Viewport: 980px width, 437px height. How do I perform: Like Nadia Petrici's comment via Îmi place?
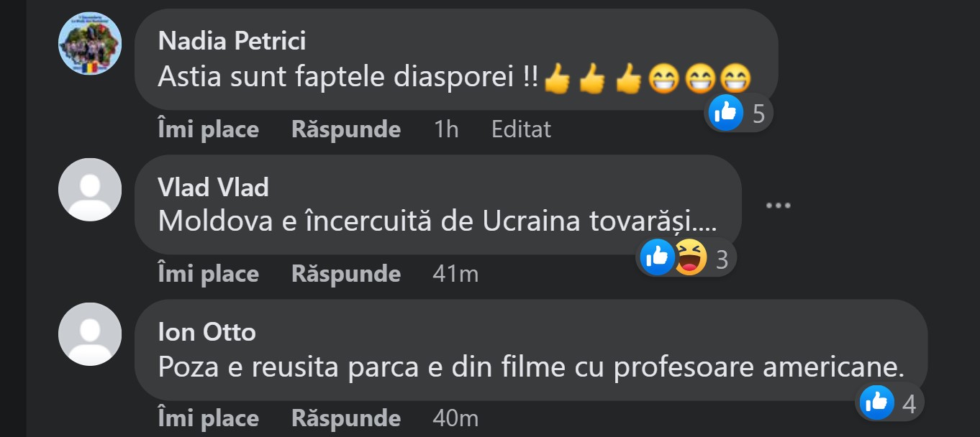[208, 129]
